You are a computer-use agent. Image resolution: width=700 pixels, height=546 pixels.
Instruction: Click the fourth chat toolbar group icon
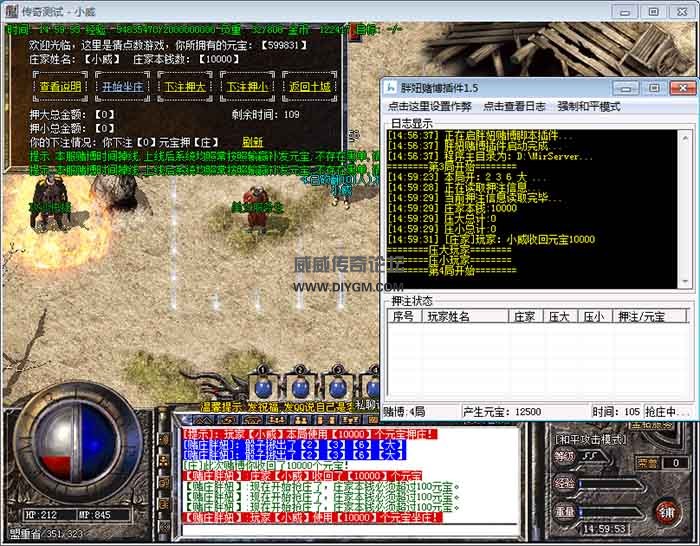pos(277,420)
